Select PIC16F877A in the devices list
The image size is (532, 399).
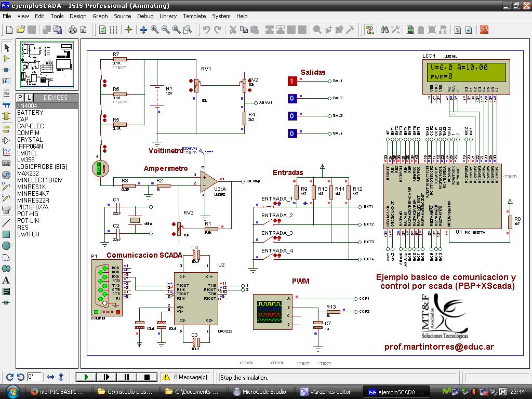point(33,207)
